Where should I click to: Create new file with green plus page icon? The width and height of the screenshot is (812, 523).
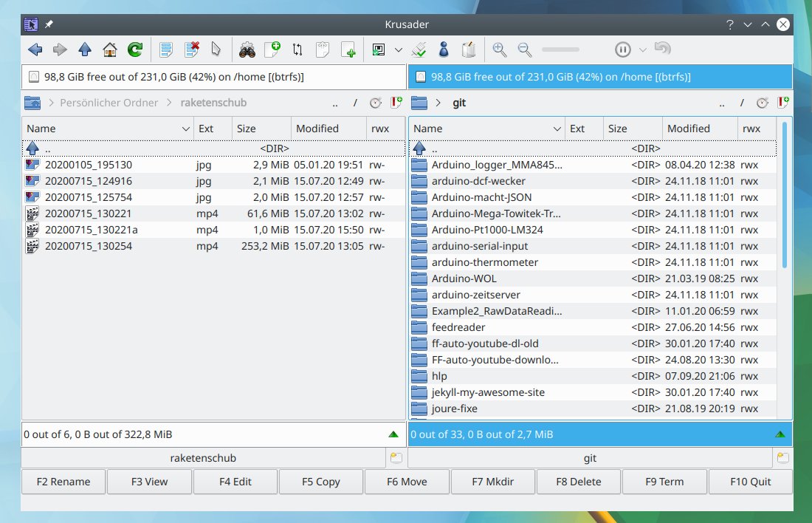[272, 49]
